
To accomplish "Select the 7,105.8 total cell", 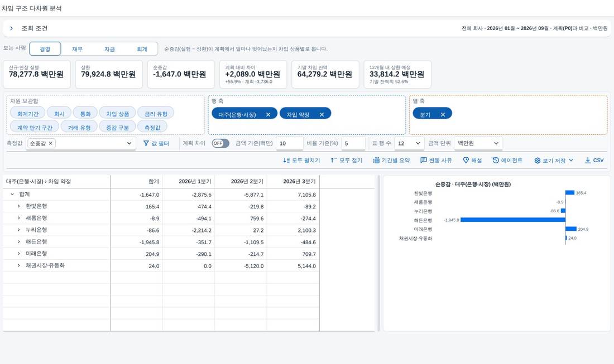I will [x=293, y=195].
